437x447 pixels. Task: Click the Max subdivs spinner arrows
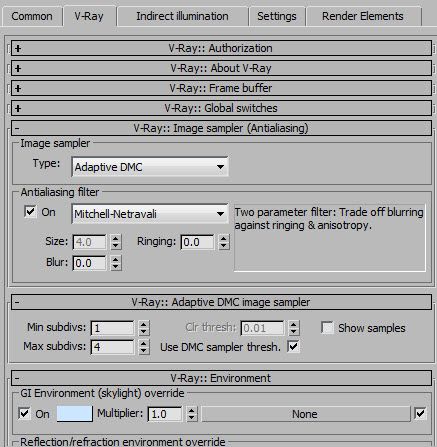[x=144, y=347]
